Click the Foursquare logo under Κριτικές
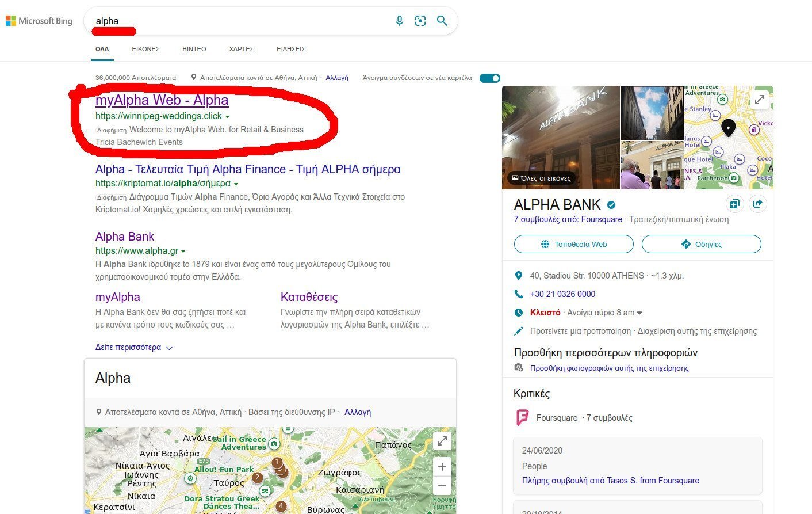This screenshot has height=514, width=812. coord(522,417)
